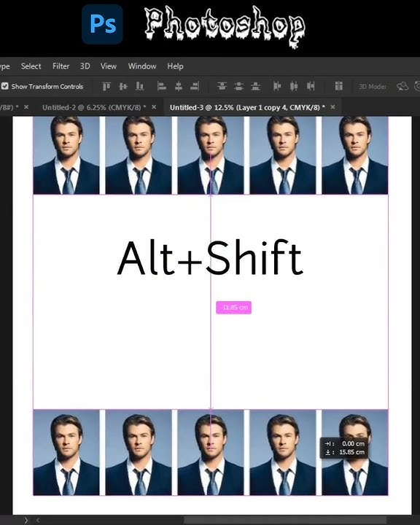Click the Distribute right edges icon
This screenshot has height=525, width=420.
[x=311, y=86]
